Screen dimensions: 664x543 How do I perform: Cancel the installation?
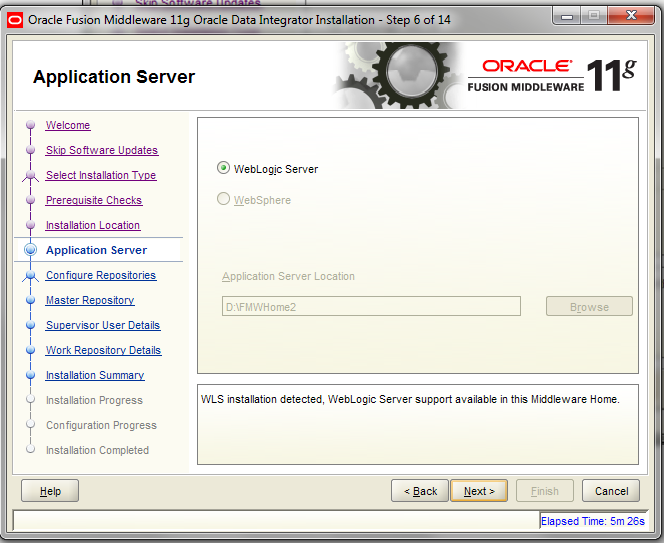point(611,491)
